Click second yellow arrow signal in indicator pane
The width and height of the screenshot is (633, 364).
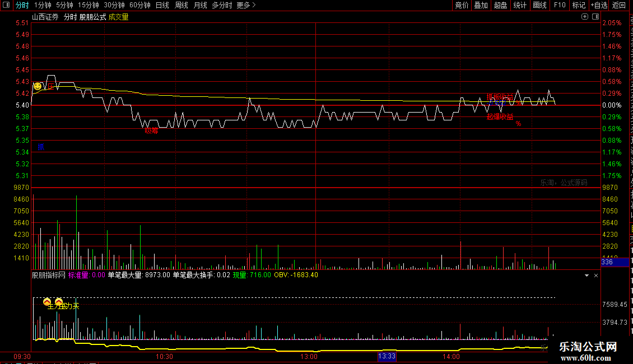point(59,301)
